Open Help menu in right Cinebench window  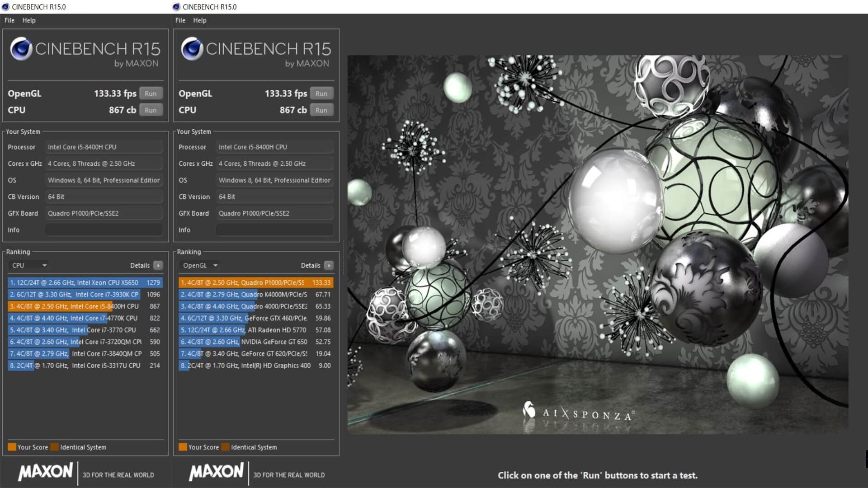(x=200, y=20)
